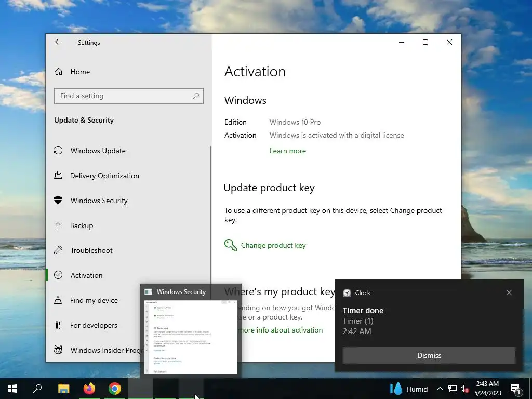This screenshot has height=399, width=532.
Task: Click the search magnifier in Find a setting
Action: coord(196,96)
